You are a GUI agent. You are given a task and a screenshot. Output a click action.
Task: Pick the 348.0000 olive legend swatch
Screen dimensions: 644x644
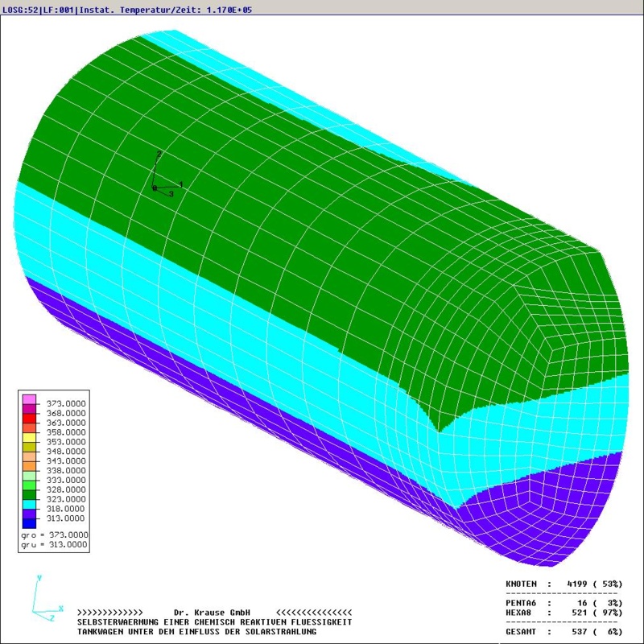click(x=29, y=447)
